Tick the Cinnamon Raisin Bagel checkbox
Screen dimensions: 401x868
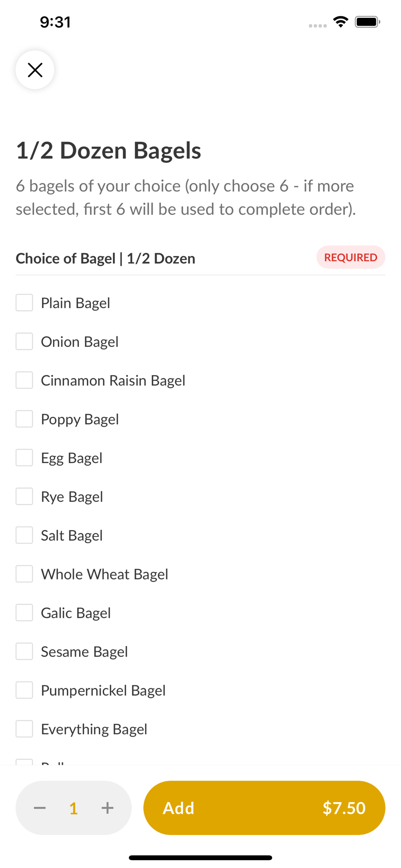[24, 380]
